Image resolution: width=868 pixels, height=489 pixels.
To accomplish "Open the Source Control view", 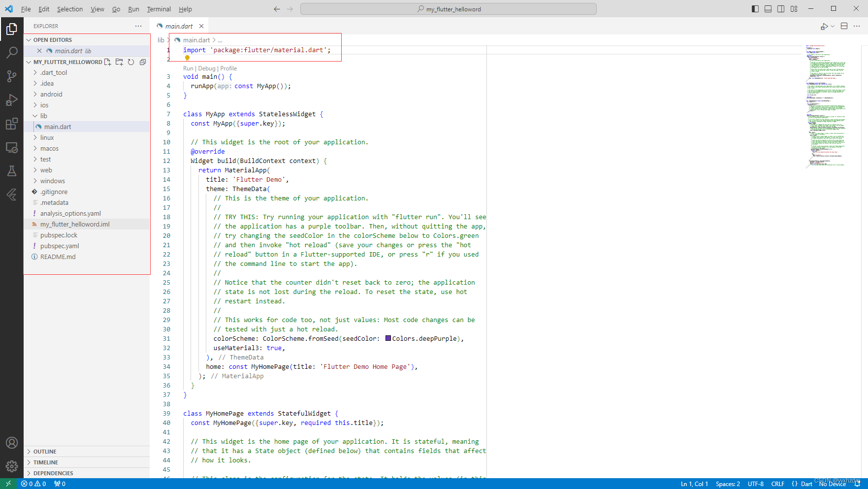I will [12, 76].
